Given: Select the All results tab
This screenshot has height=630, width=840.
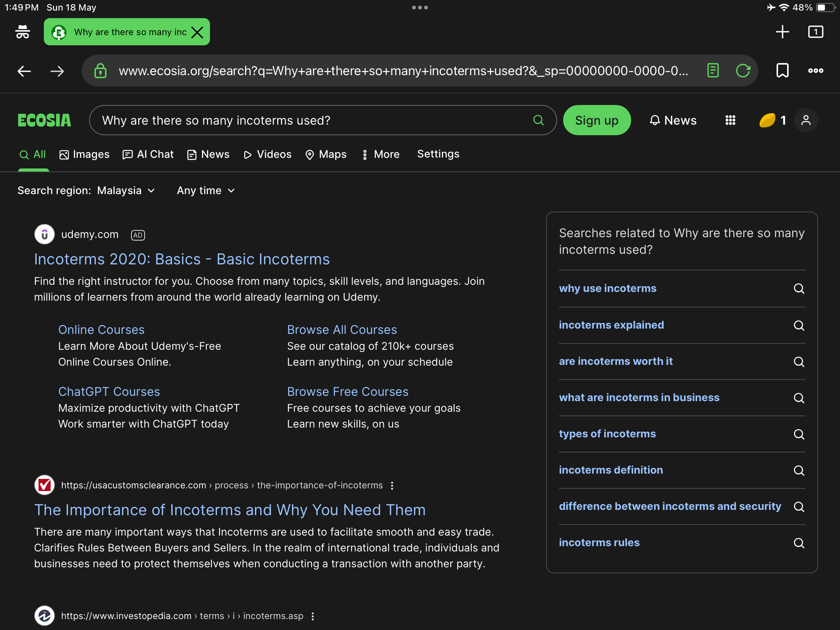Looking at the screenshot, I should coord(33,154).
